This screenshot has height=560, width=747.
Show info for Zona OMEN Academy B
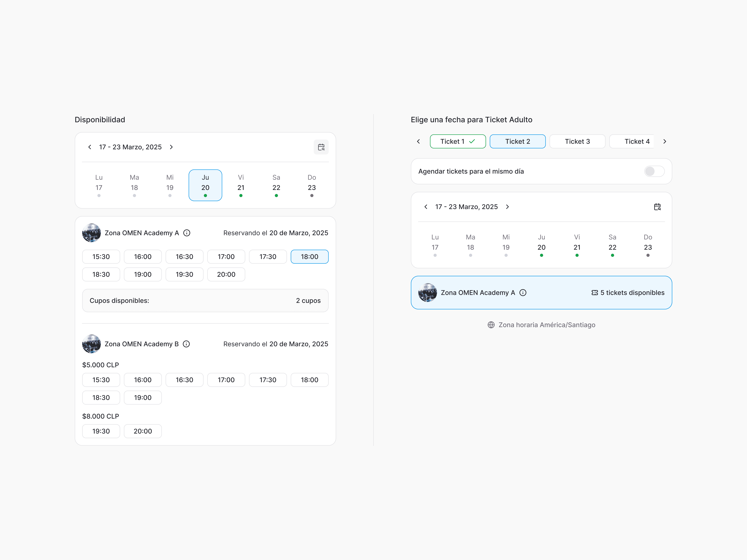[x=186, y=344]
